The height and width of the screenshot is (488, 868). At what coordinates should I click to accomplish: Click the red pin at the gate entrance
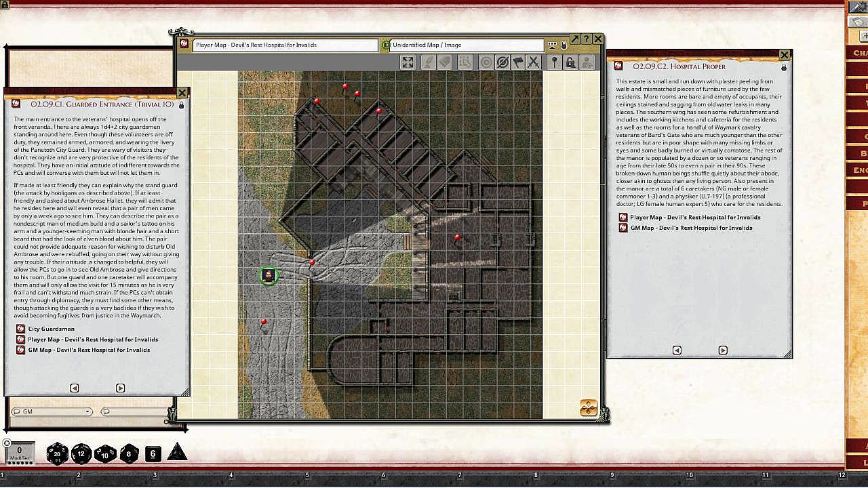pyautogui.click(x=312, y=263)
